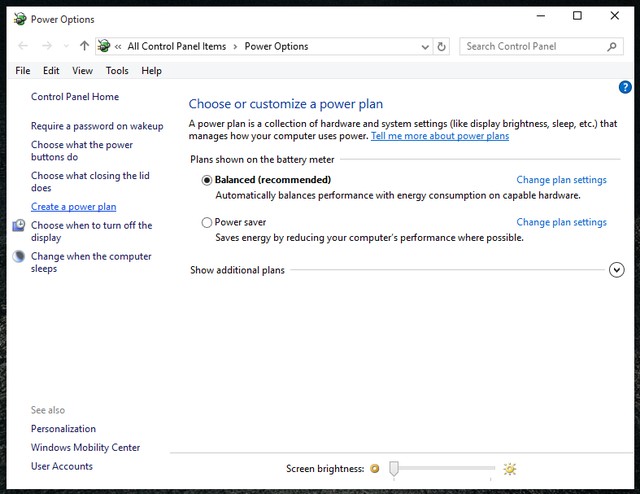The height and width of the screenshot is (494, 640).
Task: Open the Tools menu
Action: click(x=117, y=71)
